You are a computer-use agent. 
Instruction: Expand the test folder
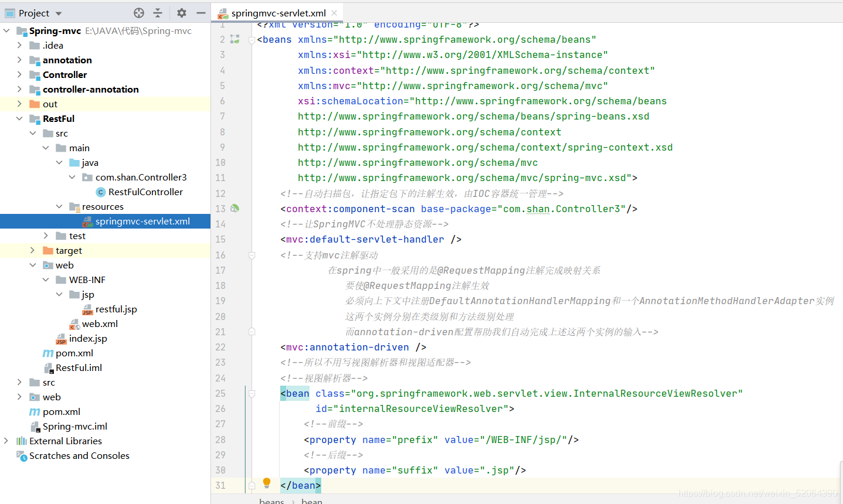pyautogui.click(x=46, y=236)
